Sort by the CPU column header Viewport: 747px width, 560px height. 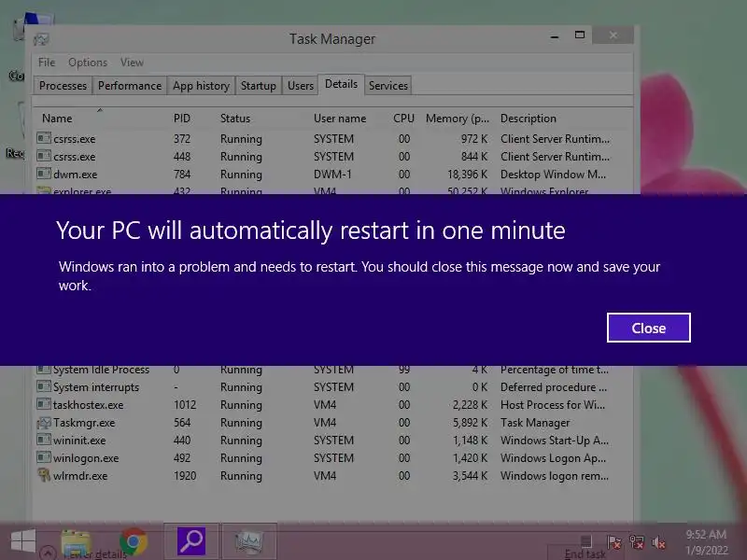(403, 119)
